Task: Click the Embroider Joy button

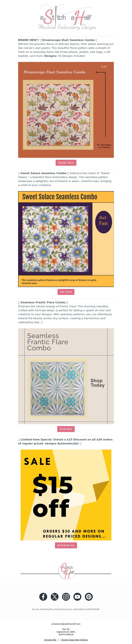Action: click(66, 545)
